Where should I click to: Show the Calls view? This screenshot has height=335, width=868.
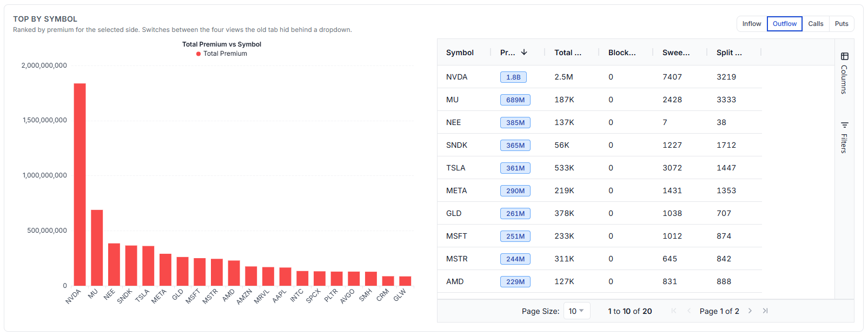click(816, 24)
